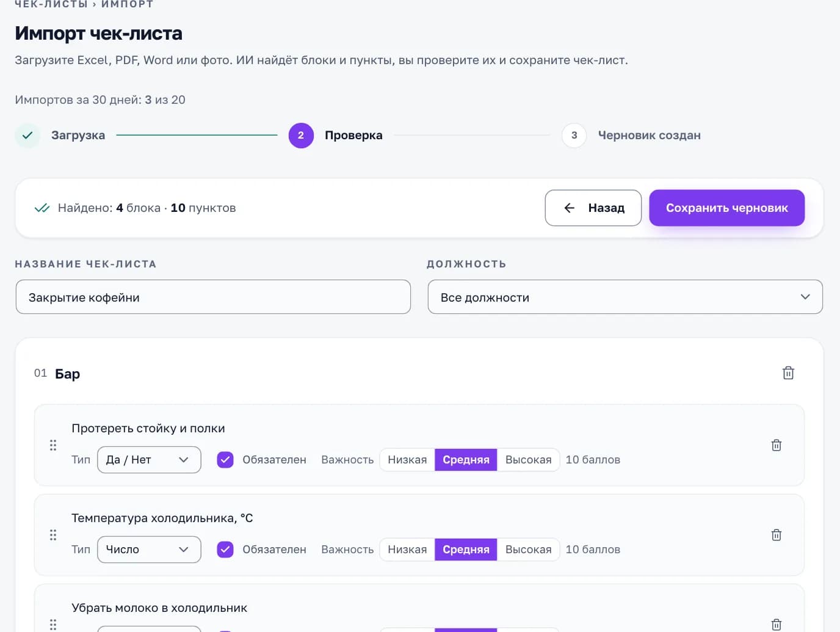
Task: Click double-check icon next to Найдено
Action: click(x=42, y=208)
